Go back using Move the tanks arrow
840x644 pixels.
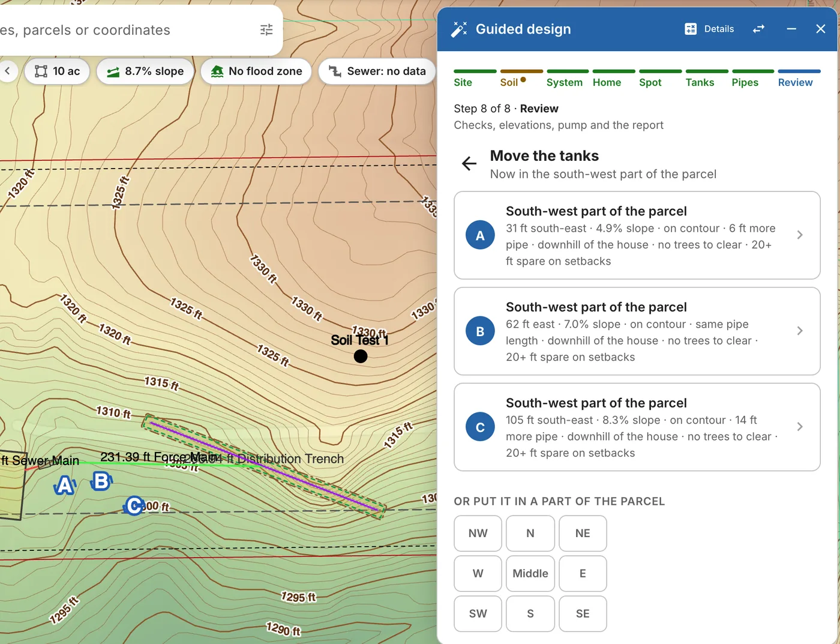pos(469,163)
